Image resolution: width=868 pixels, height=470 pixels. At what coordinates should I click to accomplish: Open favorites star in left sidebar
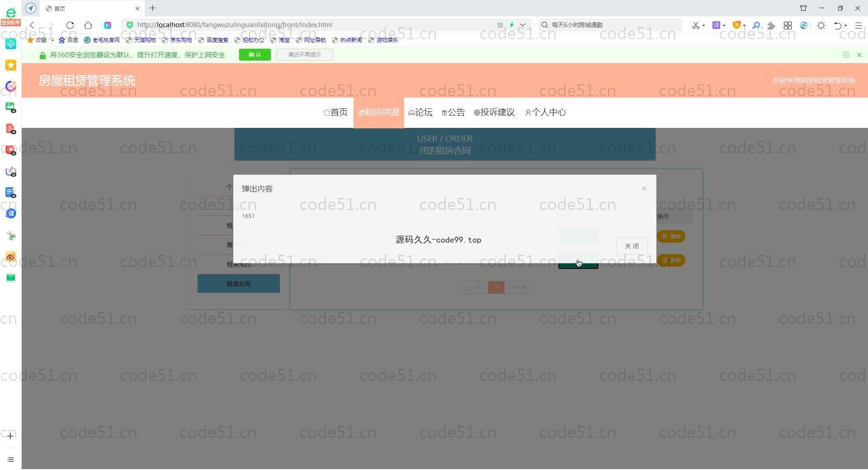(x=11, y=65)
